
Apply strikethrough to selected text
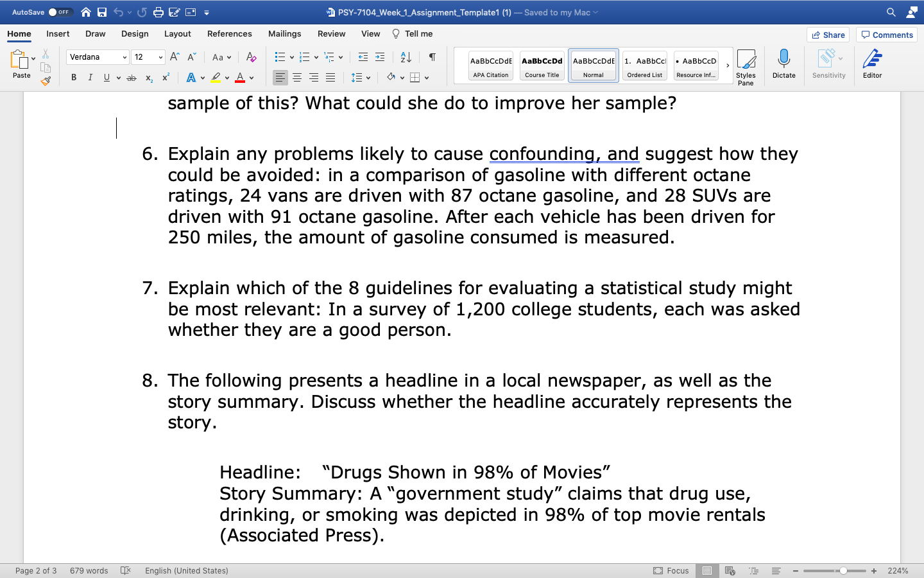pos(131,78)
